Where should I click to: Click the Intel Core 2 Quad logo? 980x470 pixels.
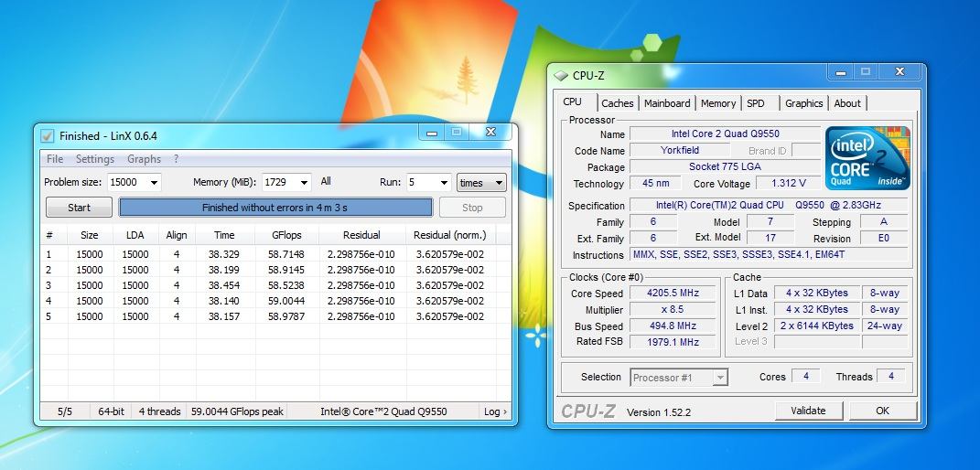pos(867,158)
